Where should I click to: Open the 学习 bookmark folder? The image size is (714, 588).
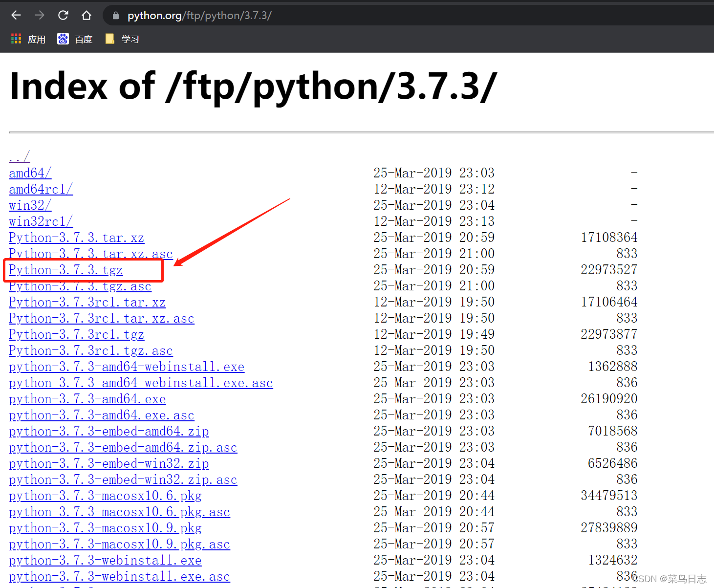122,39
